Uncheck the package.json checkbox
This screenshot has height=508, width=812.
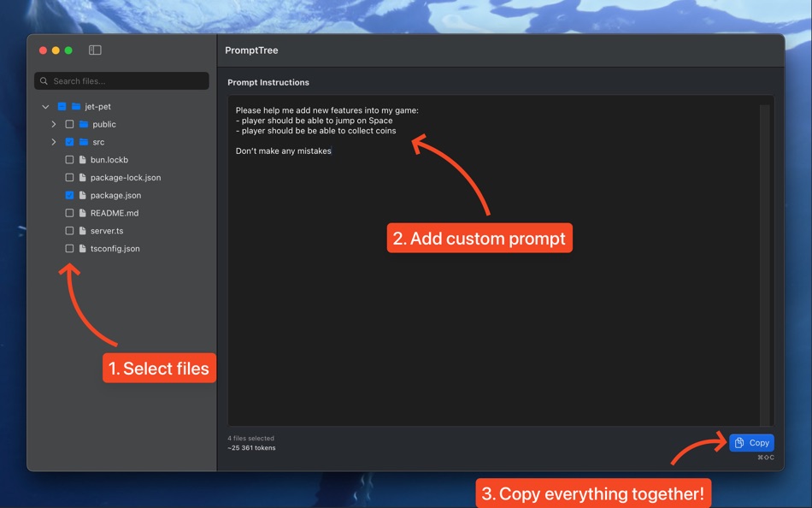[x=68, y=195]
